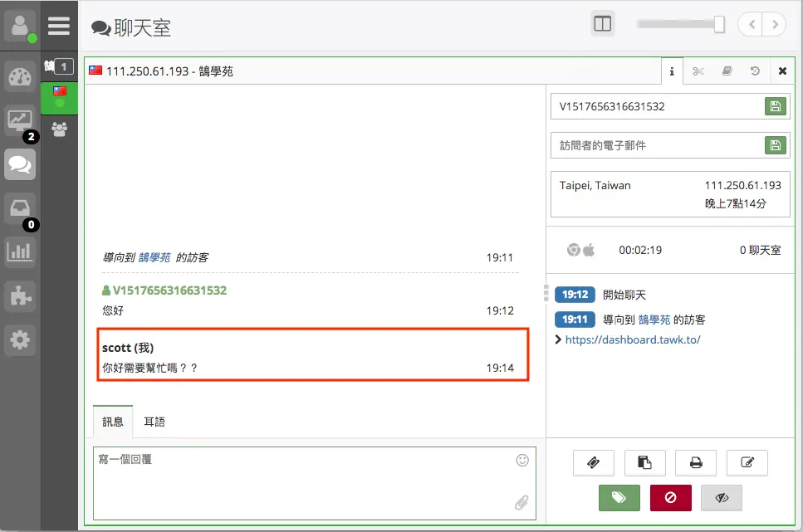803x532 pixels.
Task: Open the visitor info tab (i icon)
Action: point(672,71)
